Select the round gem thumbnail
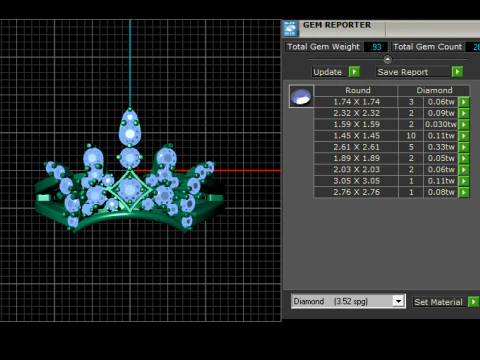Image resolution: width=480 pixels, height=360 pixels. 301,96
